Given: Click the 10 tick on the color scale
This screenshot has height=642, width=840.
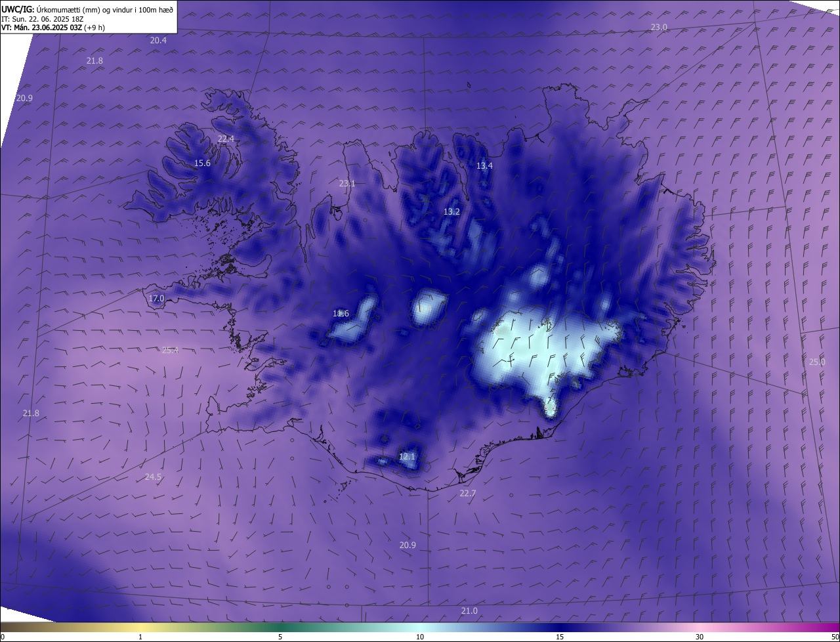Looking at the screenshot, I should (x=420, y=637).
